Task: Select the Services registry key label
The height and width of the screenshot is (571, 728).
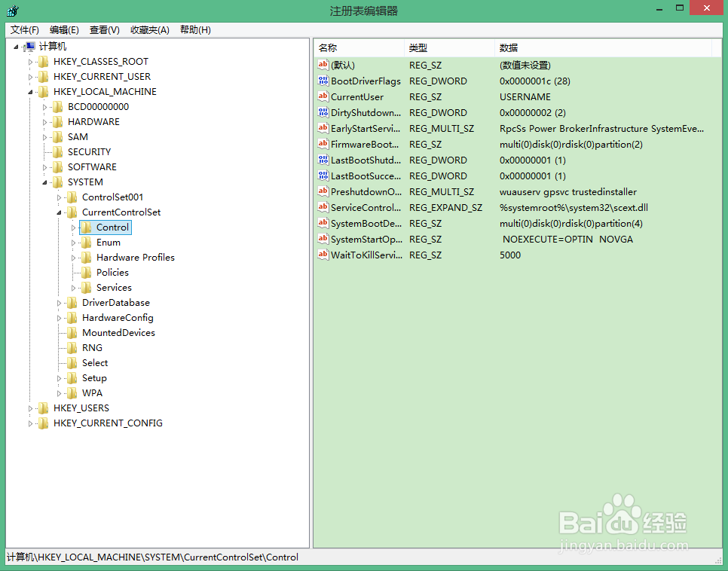Action: tap(114, 288)
